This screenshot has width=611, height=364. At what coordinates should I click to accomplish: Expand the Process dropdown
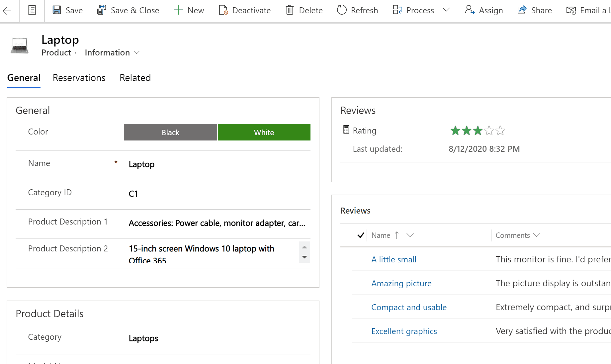(x=446, y=10)
